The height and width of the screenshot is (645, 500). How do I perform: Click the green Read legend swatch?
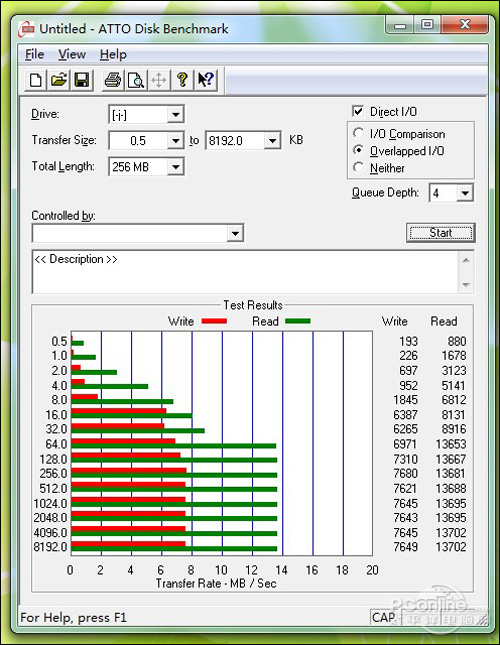pyautogui.click(x=298, y=321)
